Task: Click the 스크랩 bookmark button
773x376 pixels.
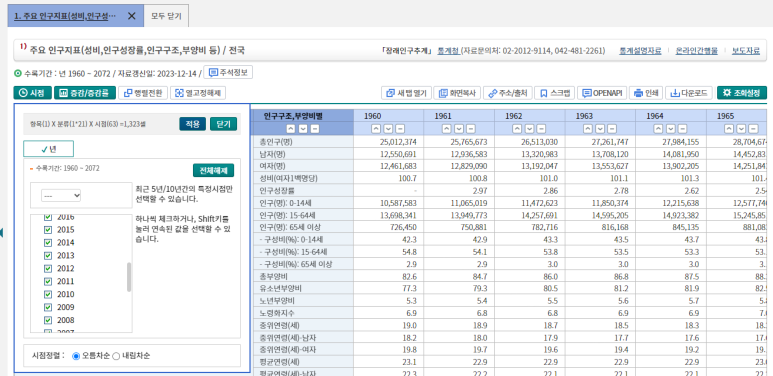Action: (555, 93)
